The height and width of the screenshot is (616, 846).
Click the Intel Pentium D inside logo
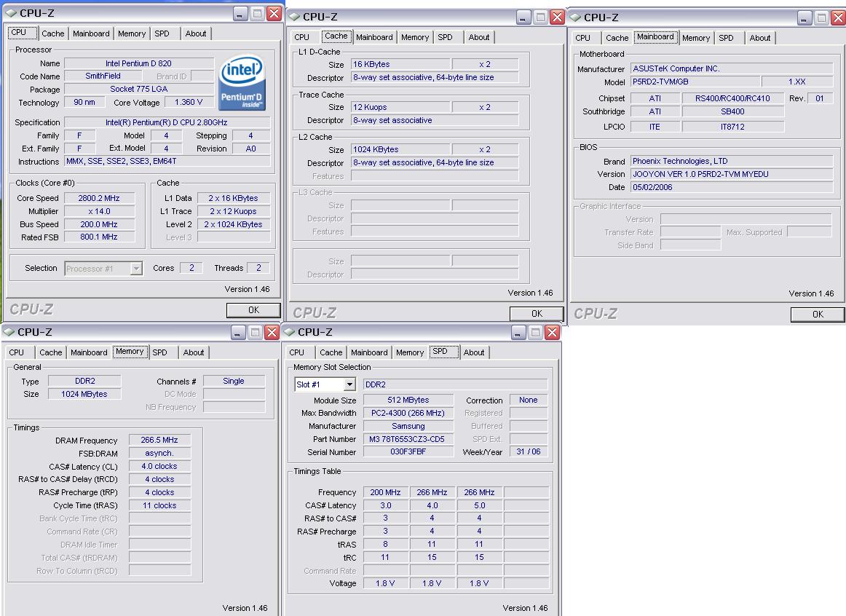point(242,83)
